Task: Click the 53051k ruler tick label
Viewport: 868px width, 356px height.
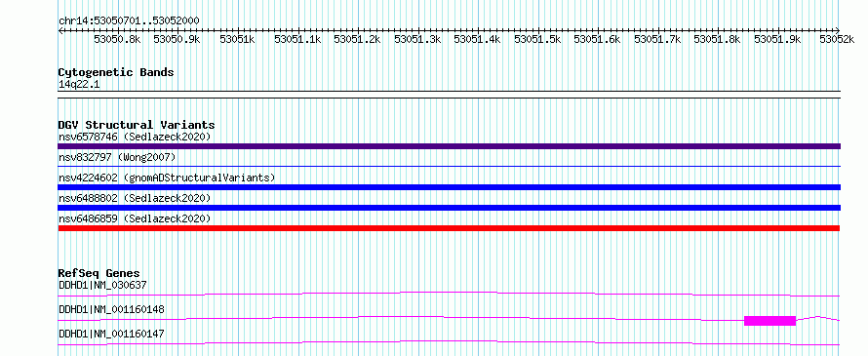Action: click(x=237, y=39)
